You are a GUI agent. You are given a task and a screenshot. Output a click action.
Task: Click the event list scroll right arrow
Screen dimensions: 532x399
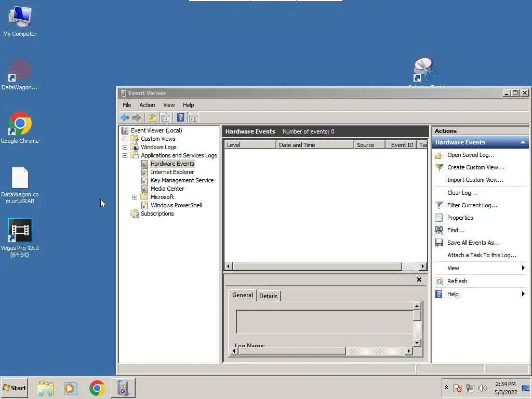[423, 267]
